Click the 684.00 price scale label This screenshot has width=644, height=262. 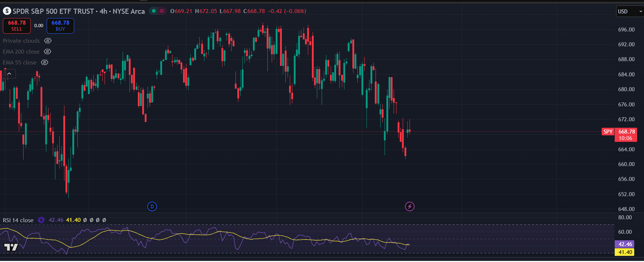click(626, 75)
